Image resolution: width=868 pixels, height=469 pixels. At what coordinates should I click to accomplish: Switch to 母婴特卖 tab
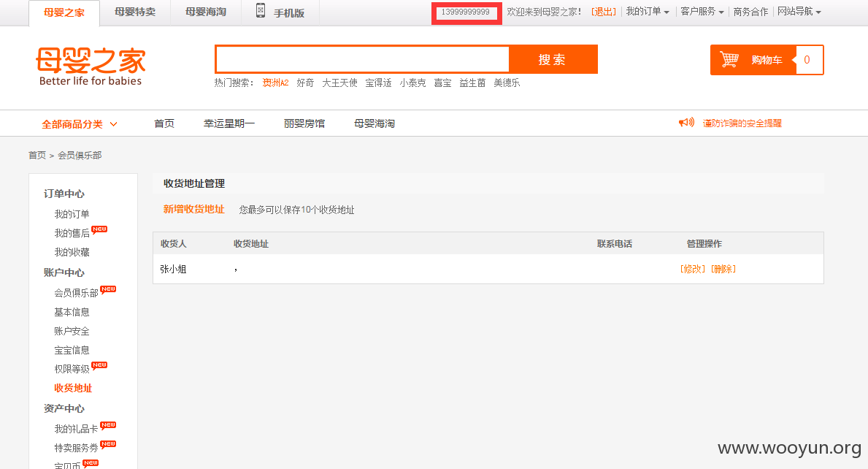135,12
